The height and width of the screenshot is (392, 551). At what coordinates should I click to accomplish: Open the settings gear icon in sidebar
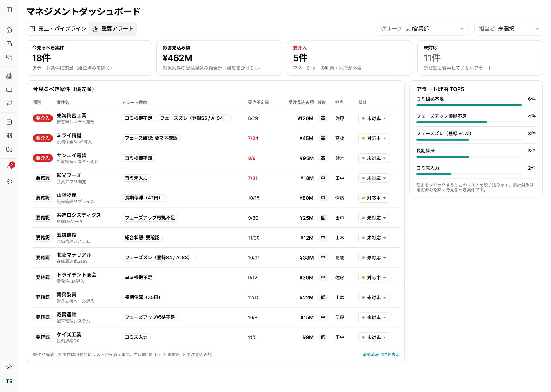tap(9, 181)
